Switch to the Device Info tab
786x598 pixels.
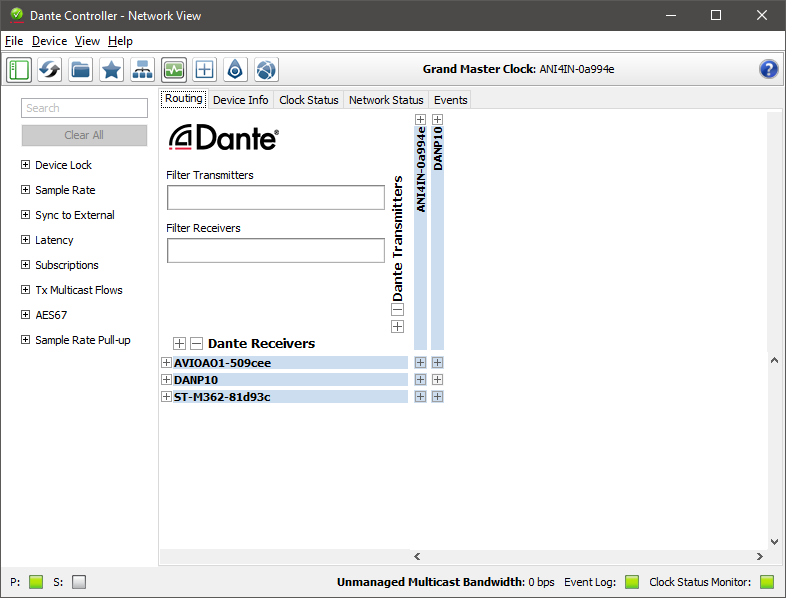click(x=241, y=100)
